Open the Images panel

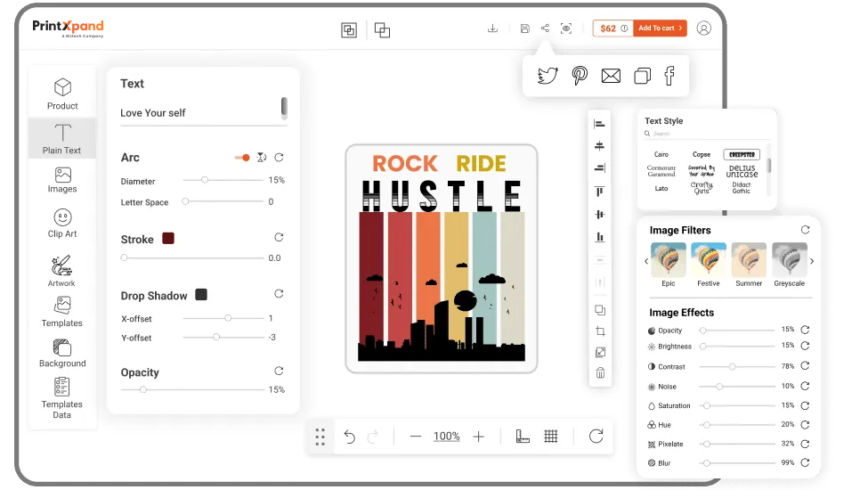(x=62, y=180)
